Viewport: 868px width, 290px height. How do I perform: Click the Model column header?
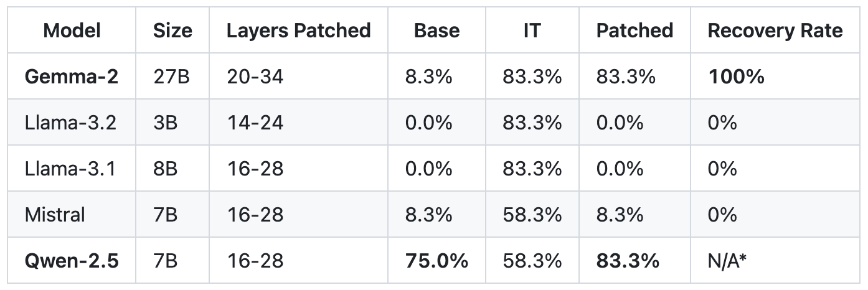tap(72, 30)
